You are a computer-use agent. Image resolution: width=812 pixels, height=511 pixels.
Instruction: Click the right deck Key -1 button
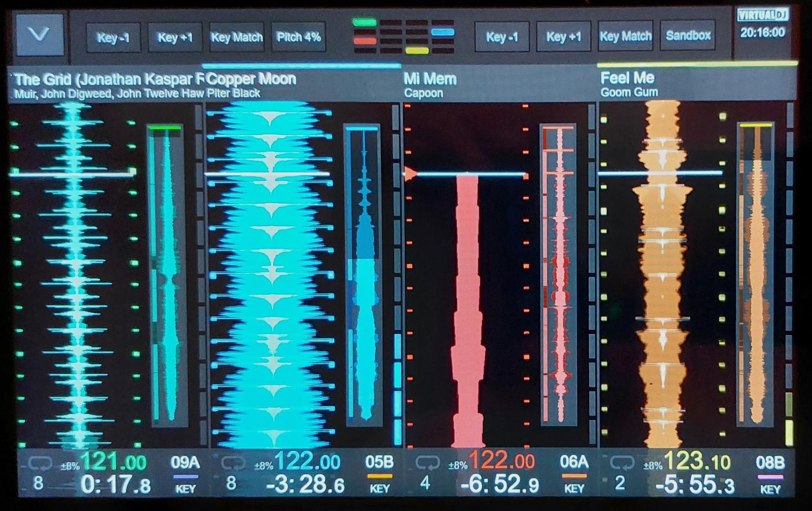pyautogui.click(x=502, y=37)
